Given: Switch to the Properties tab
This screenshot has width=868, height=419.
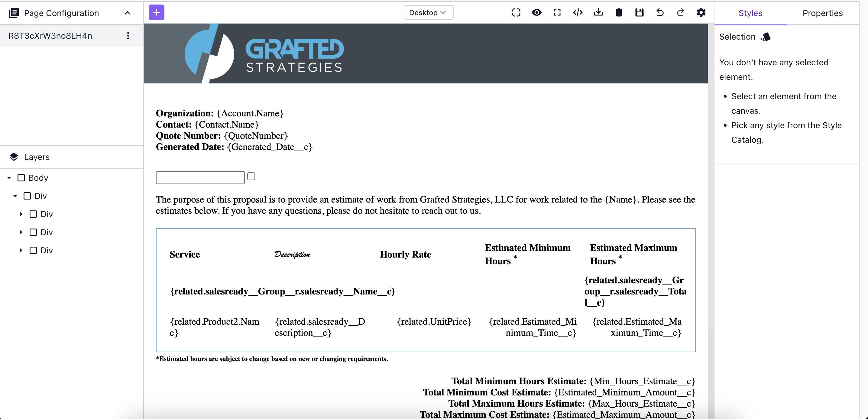Looking at the screenshot, I should pyautogui.click(x=822, y=13).
